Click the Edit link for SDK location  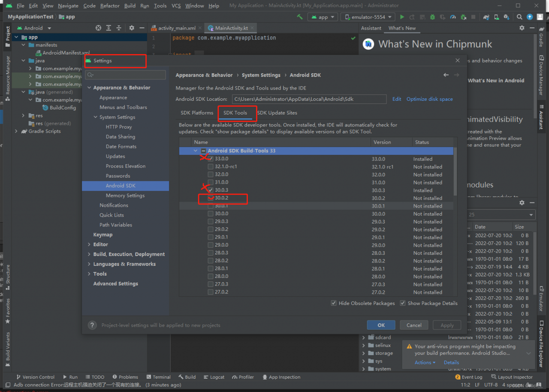[397, 99]
